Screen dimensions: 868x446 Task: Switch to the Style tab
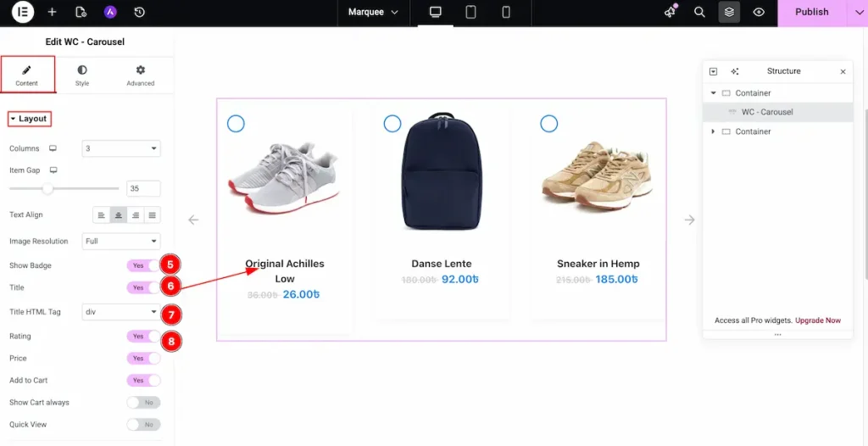[82, 75]
